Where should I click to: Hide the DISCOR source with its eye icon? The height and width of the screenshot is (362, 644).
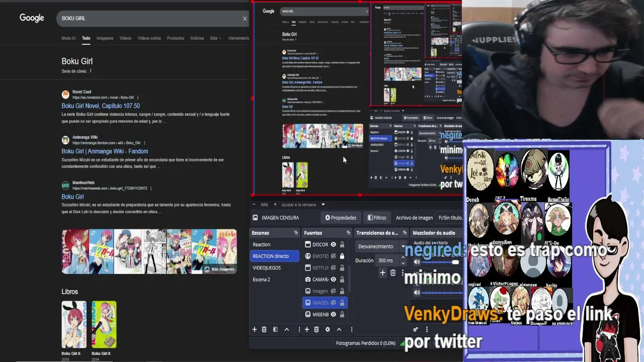[x=333, y=244]
